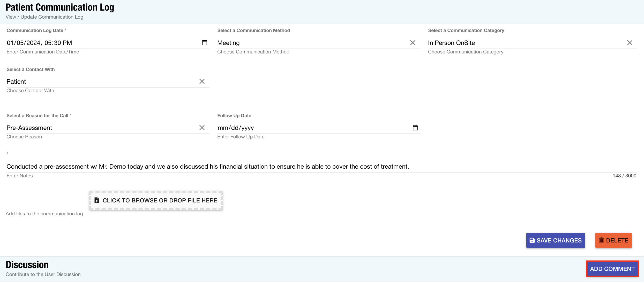Open the calendar picker for Communication Log Date
This screenshot has width=644, height=283.
coord(205,42)
